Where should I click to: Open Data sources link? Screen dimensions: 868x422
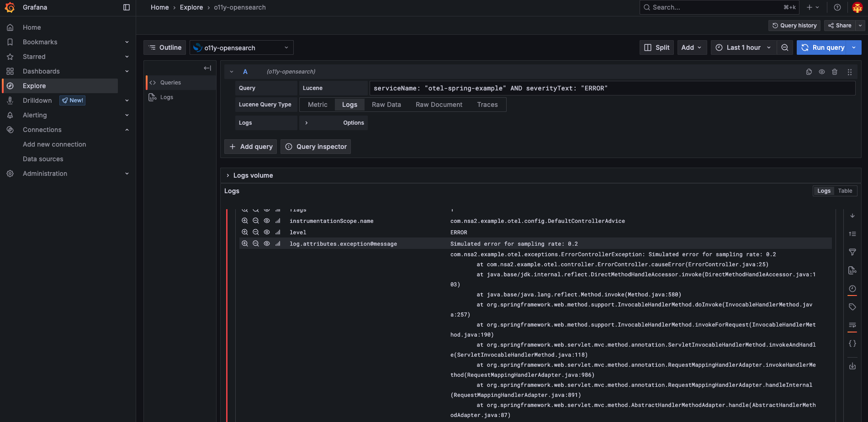[x=43, y=159]
